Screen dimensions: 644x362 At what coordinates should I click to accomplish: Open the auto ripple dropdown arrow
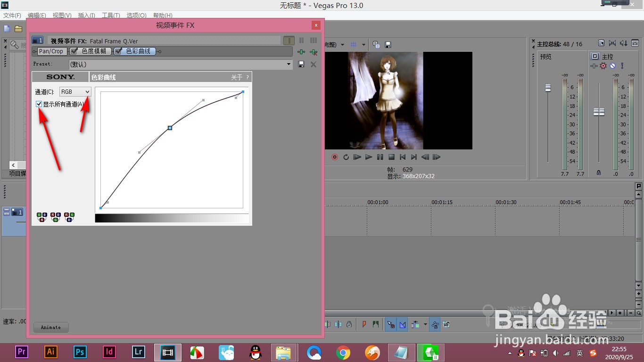pyautogui.click(x=425, y=325)
